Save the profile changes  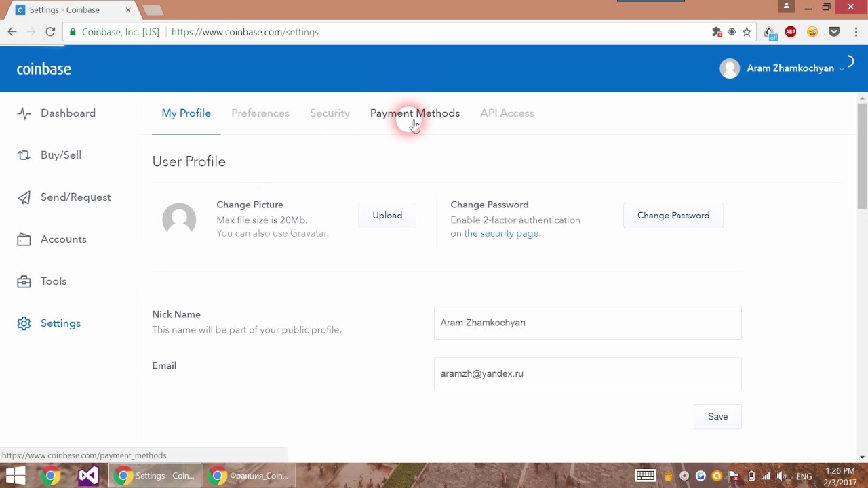tap(717, 417)
